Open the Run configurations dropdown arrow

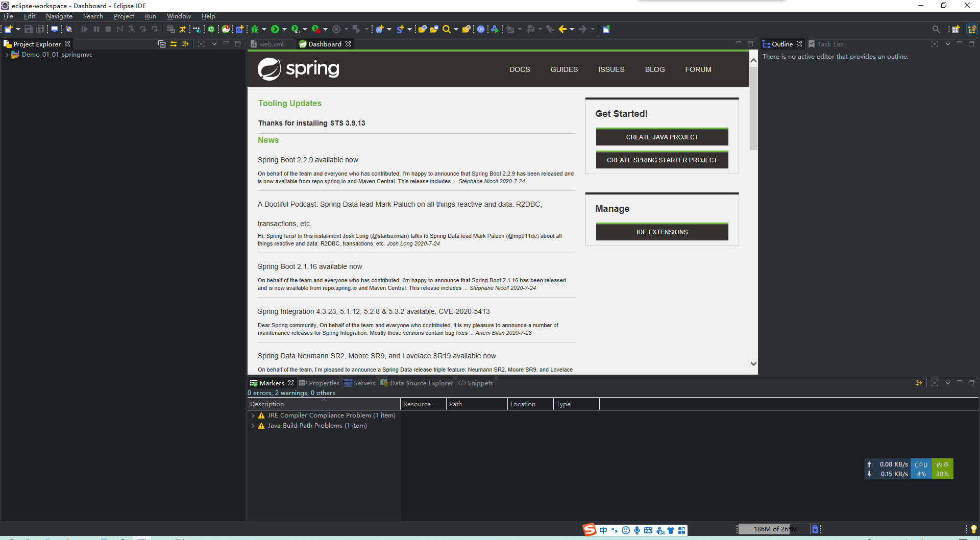point(284,29)
